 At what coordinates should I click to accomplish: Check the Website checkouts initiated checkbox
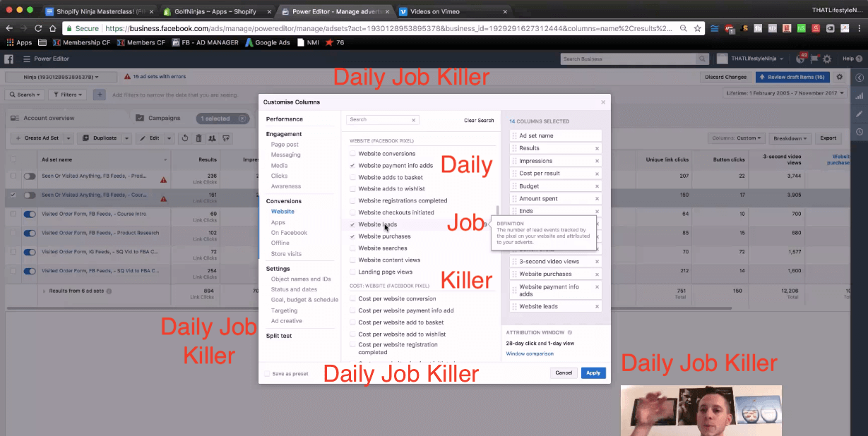tap(352, 212)
